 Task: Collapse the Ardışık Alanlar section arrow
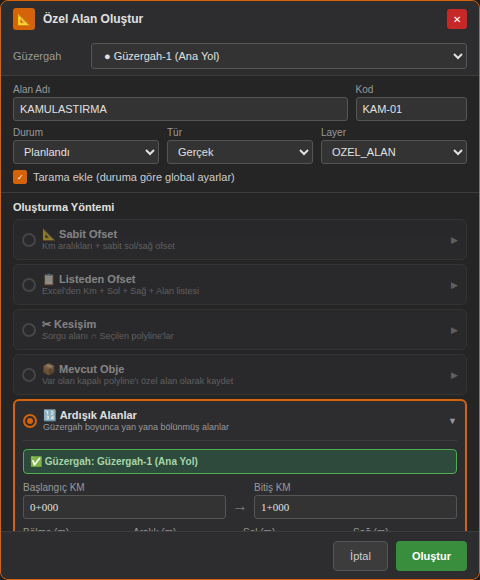click(452, 421)
